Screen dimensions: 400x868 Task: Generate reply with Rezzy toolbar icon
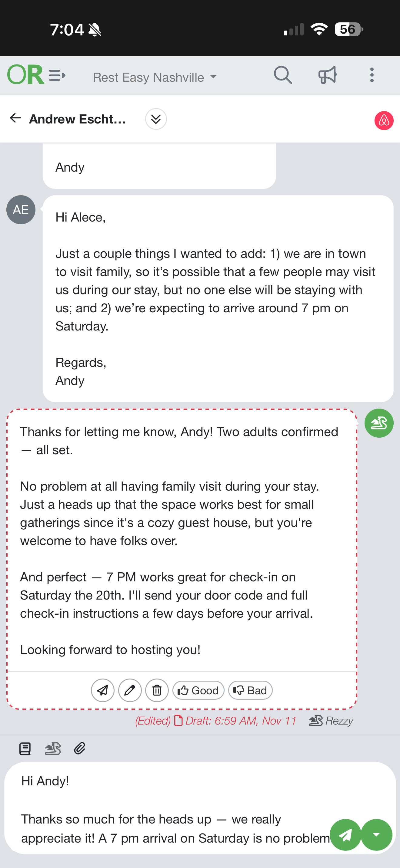pyautogui.click(x=53, y=749)
